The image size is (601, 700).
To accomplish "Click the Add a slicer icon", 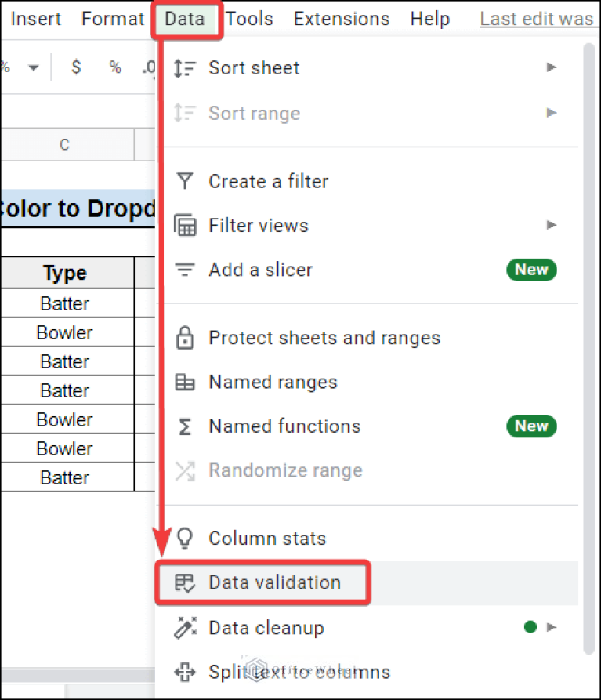I will point(185,269).
